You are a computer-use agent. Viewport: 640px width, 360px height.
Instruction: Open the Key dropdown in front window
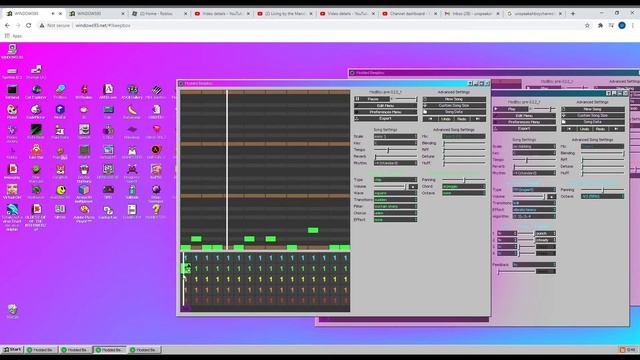click(x=395, y=143)
